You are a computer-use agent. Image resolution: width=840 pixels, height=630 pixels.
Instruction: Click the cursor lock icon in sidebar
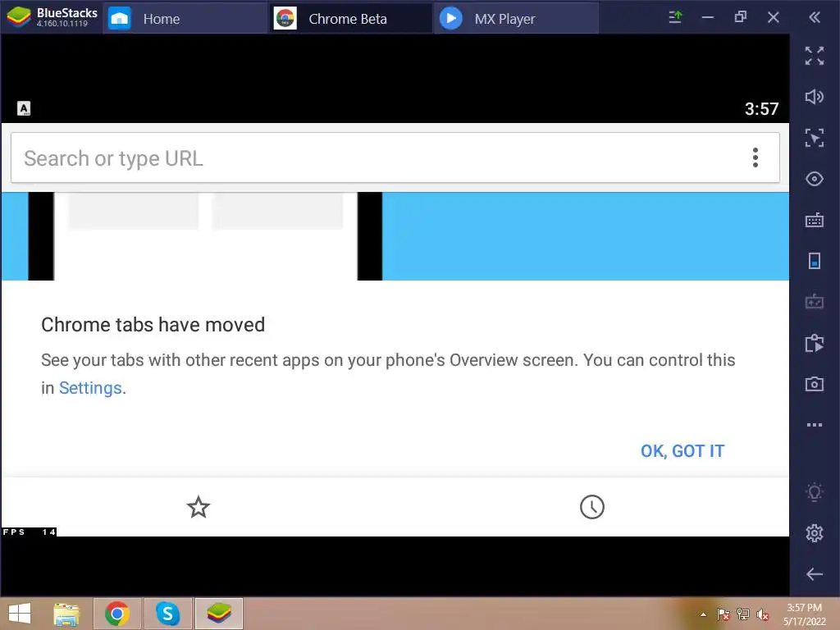coord(815,138)
